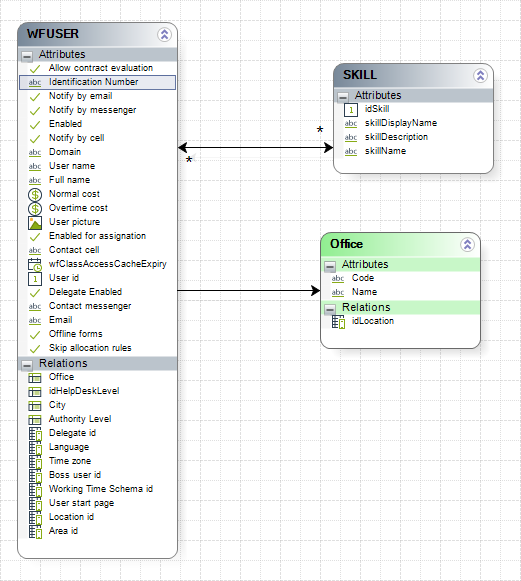
Task: Collapse the Office entity with chevron icon
Action: coord(467,245)
